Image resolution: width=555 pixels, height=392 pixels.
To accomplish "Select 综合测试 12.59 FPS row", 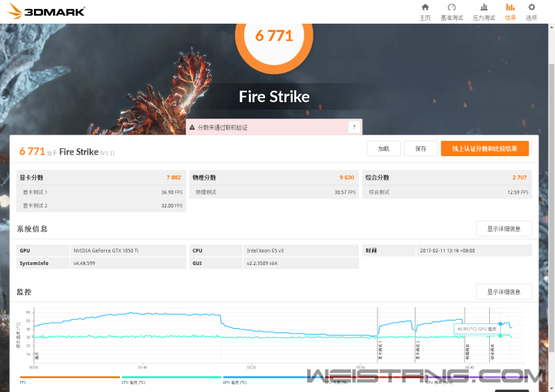I will click(x=447, y=192).
